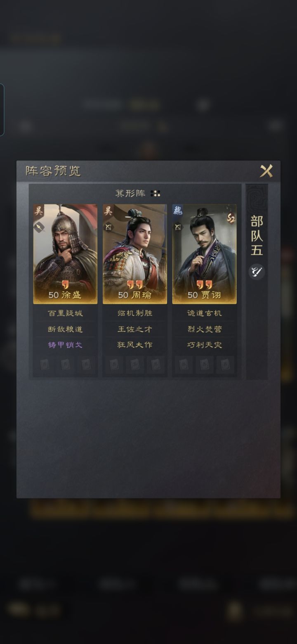Tap the troop-type icon on 周瑜's card
Image resolution: width=297 pixels, height=644 pixels.
pyautogui.click(x=109, y=227)
